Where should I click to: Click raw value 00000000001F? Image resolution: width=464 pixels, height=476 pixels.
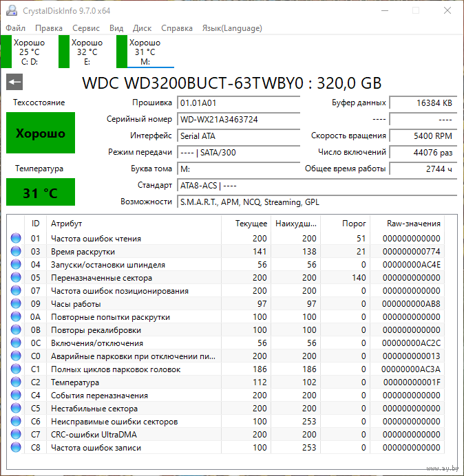(412, 382)
